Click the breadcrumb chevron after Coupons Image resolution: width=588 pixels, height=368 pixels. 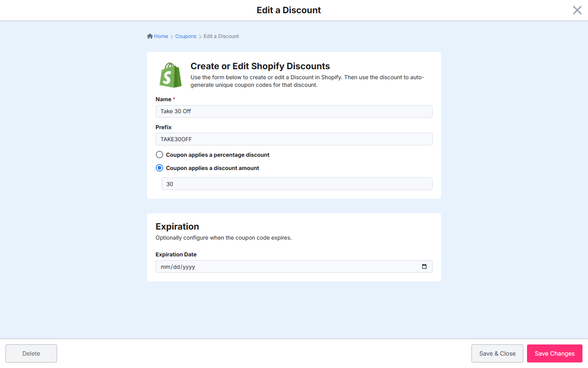200,37
